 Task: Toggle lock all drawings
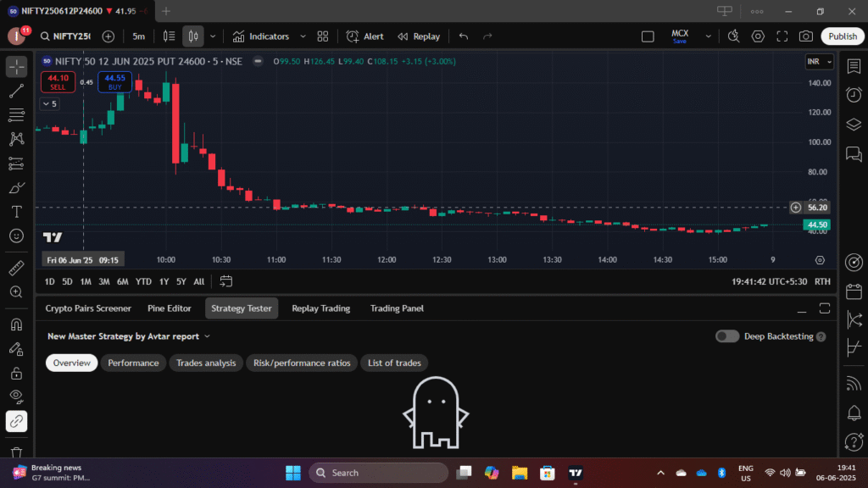click(17, 374)
